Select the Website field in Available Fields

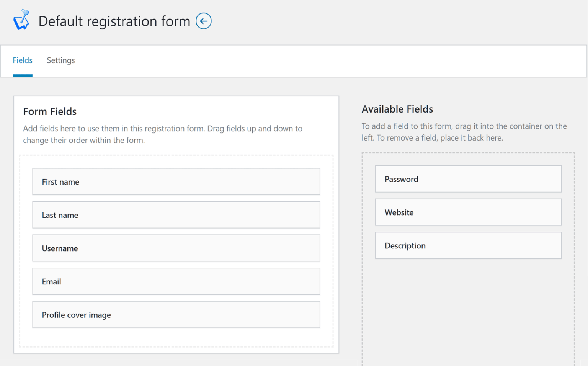point(468,212)
